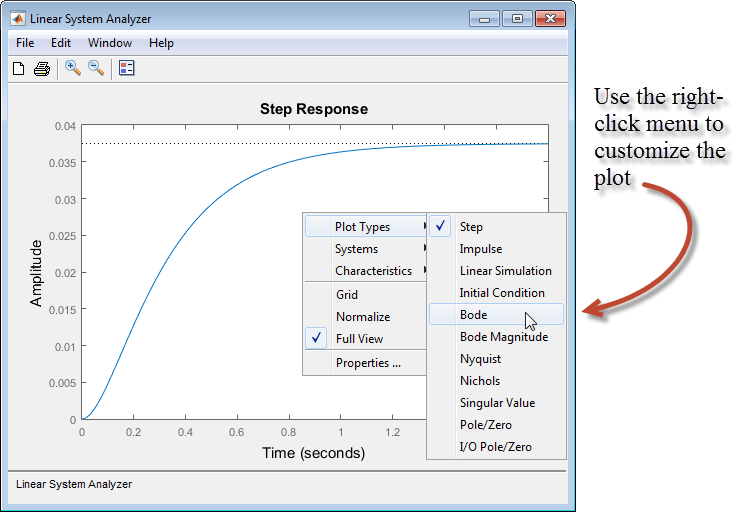Open Properties from context menu
Image resolution: width=744 pixels, height=512 pixels.
[x=366, y=363]
